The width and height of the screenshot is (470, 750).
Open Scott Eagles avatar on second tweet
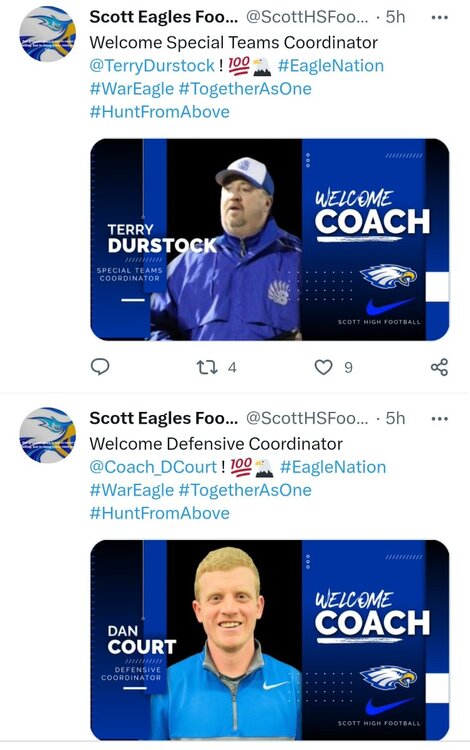(47, 435)
